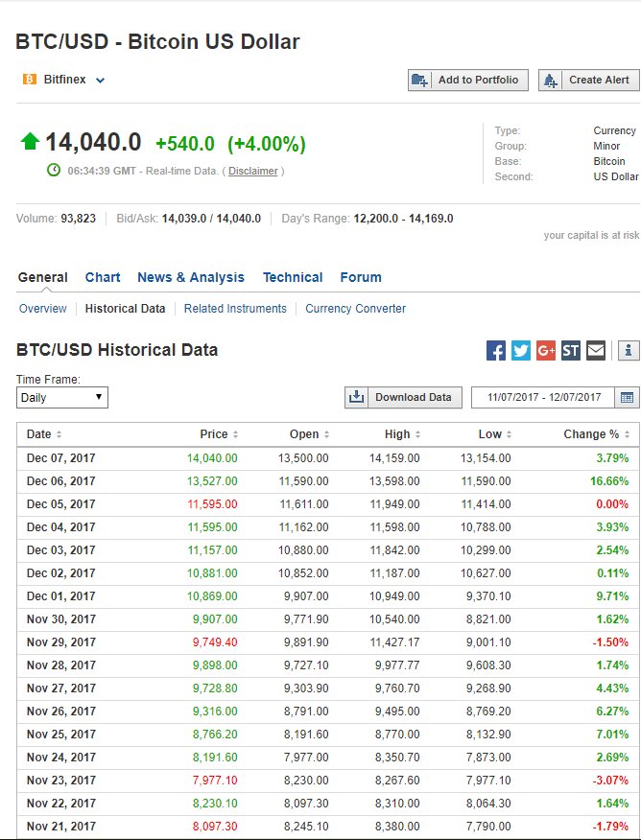Switch to the General tab
The height and width of the screenshot is (840, 641).
(43, 277)
